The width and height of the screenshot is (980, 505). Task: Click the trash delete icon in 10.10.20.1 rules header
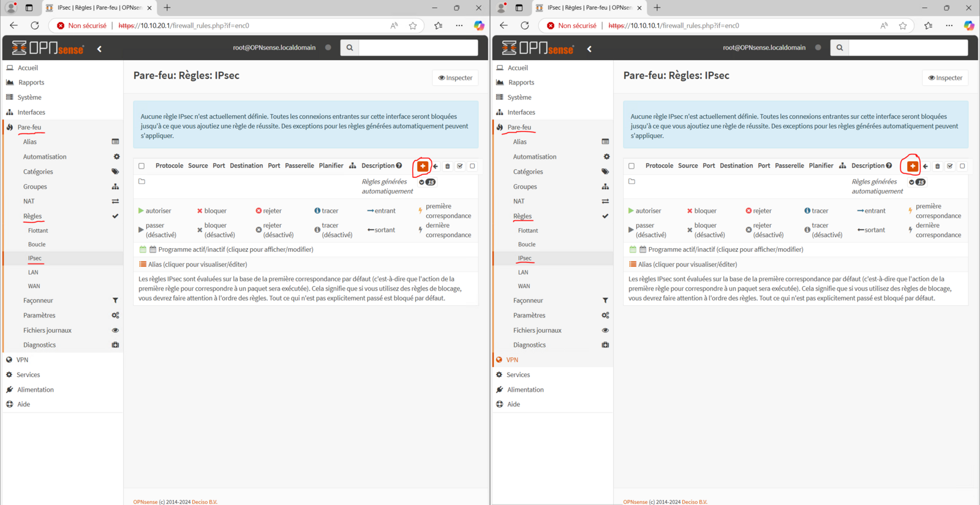pos(448,166)
